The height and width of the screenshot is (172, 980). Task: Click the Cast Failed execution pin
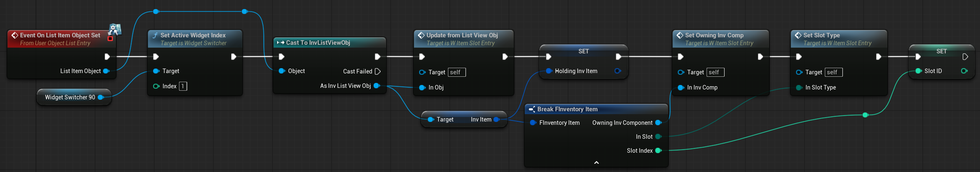[x=378, y=71]
